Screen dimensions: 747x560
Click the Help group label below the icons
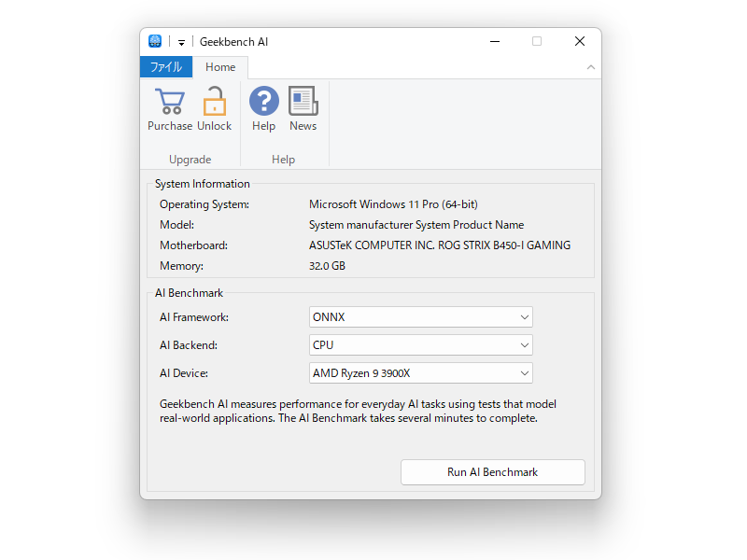tap(283, 159)
